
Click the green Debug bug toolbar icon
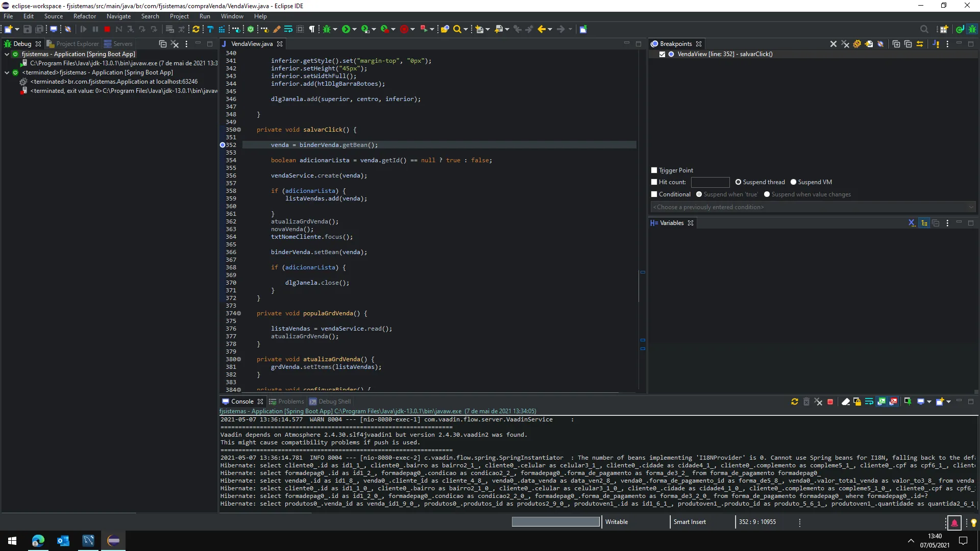tap(327, 30)
